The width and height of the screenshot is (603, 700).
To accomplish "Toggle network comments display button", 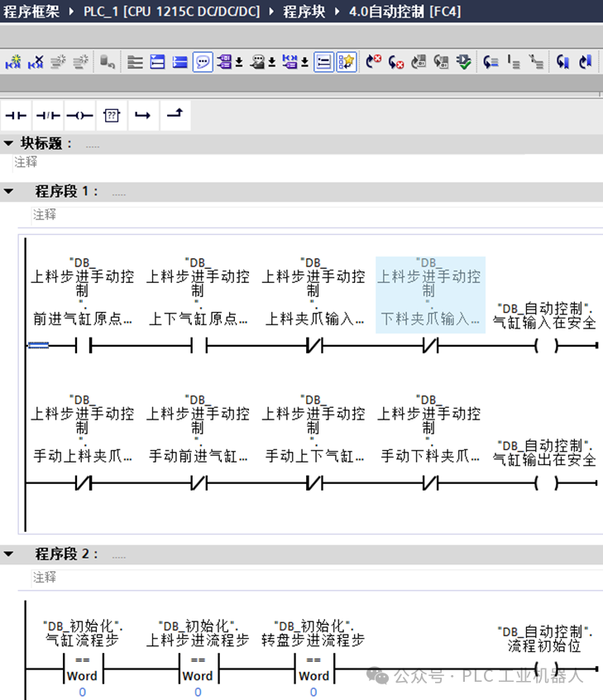I will pos(323,61).
